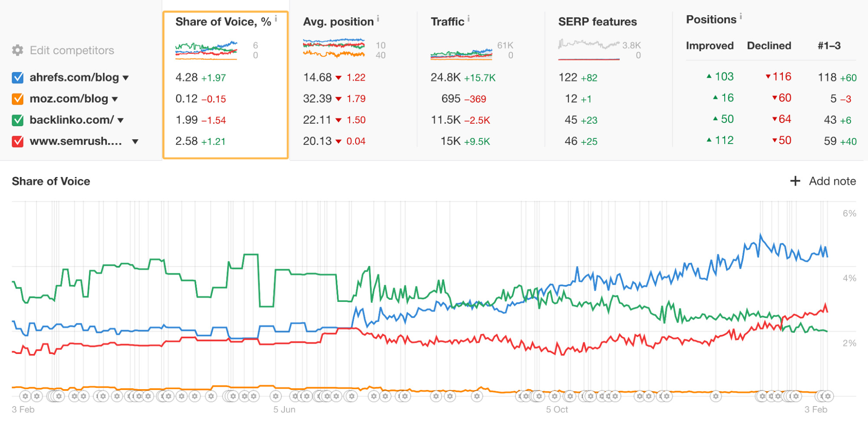The image size is (868, 426).
Task: Click the plus icon next to Add note
Action: 795,181
